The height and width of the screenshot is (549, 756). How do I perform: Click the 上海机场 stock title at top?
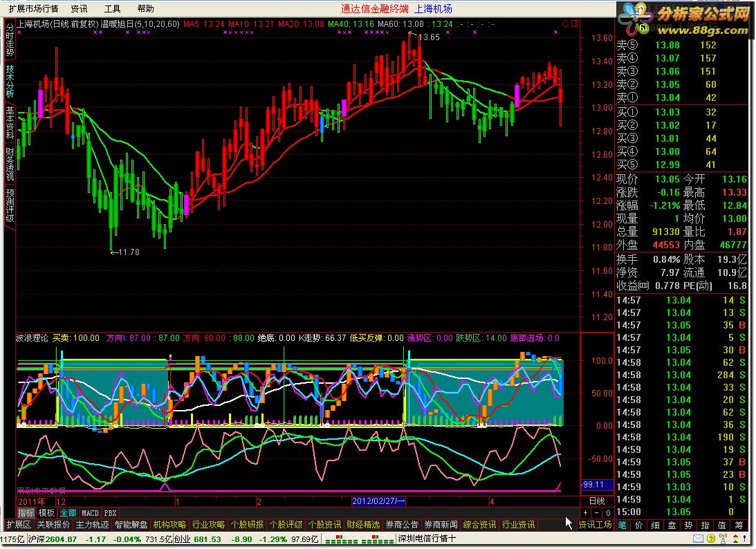point(433,9)
